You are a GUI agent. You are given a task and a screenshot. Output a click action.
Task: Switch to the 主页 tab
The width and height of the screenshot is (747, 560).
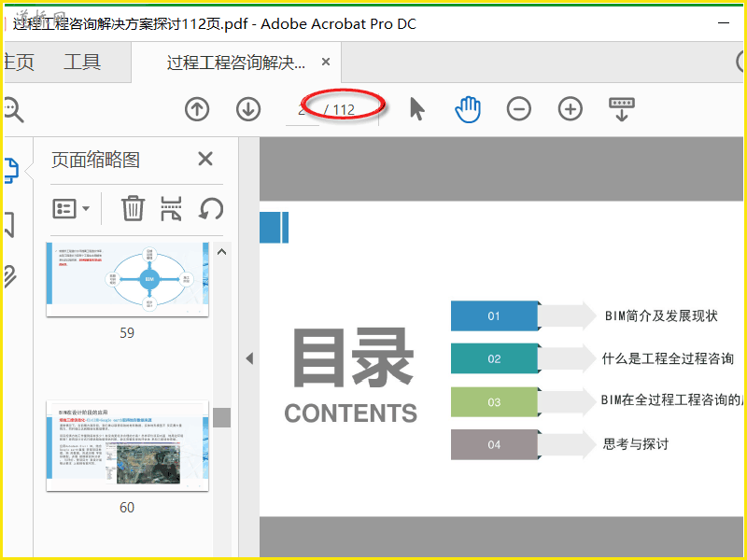(x=18, y=62)
